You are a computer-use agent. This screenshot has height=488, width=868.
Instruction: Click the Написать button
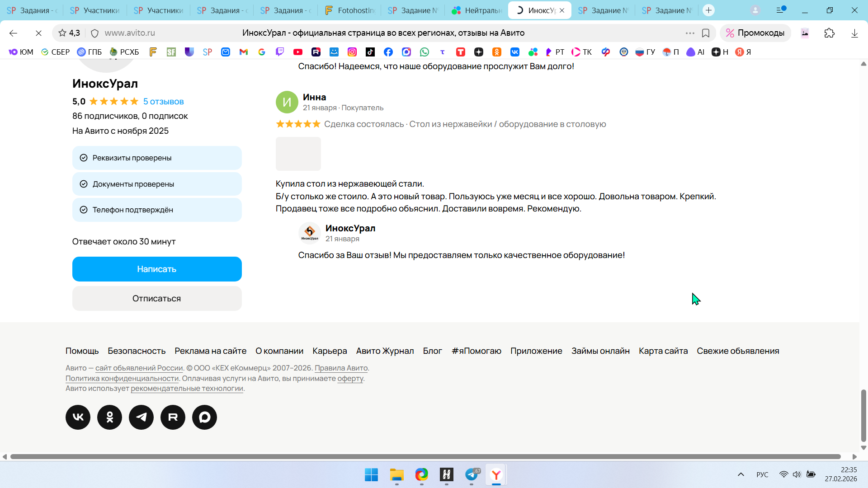(157, 269)
